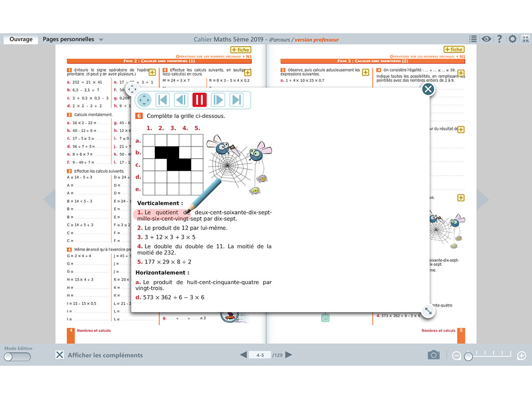Select the Ouvrage tab

pos(21,39)
